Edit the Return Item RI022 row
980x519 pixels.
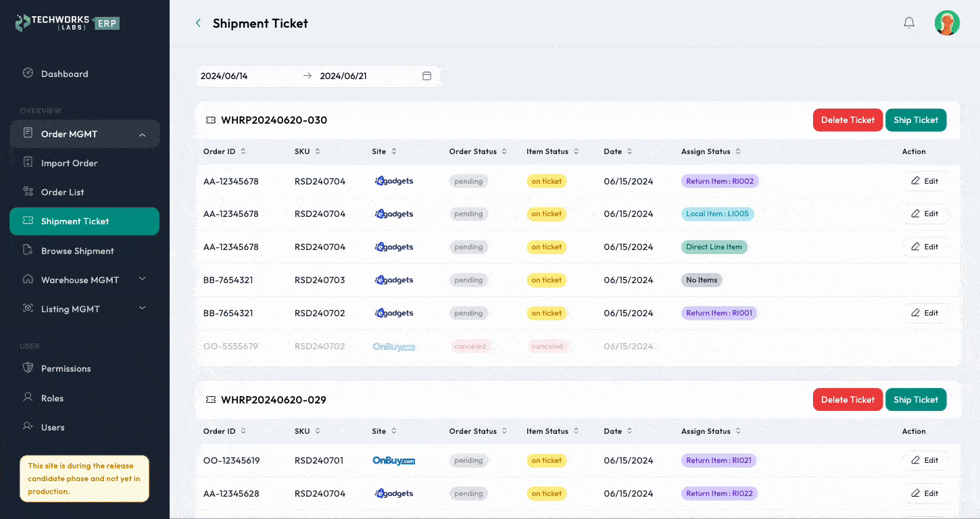[x=925, y=493]
